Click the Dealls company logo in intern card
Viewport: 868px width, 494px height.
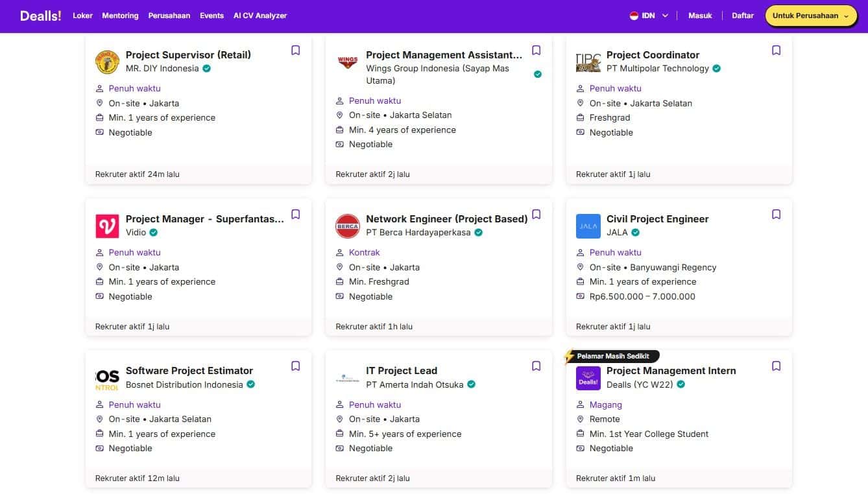588,378
